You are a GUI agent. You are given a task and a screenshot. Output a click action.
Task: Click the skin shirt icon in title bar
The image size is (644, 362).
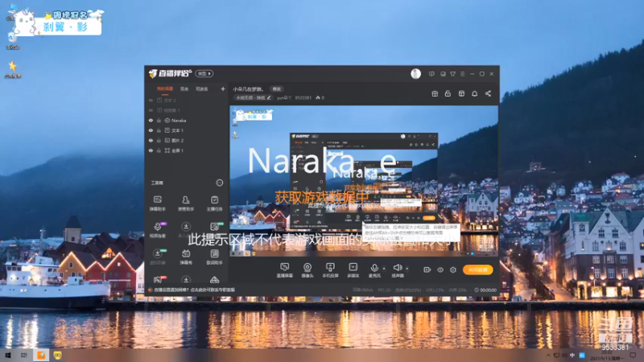click(x=452, y=74)
